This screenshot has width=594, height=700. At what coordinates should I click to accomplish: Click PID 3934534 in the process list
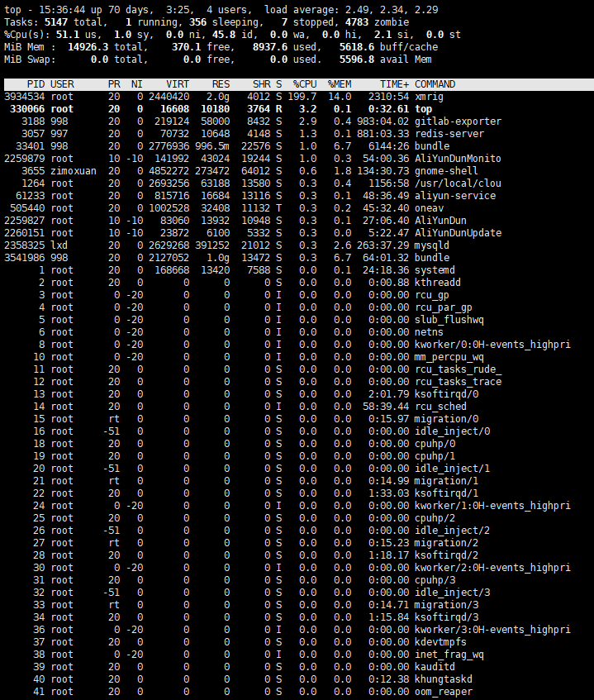[x=25, y=97]
